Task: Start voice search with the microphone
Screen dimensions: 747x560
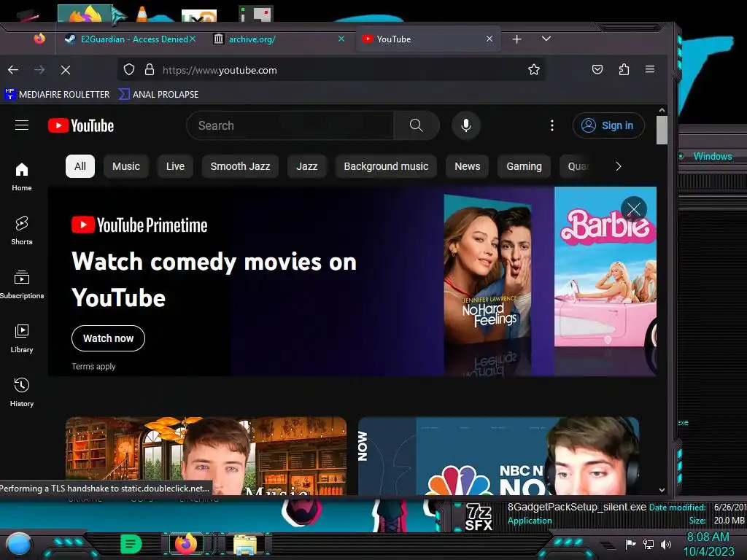Action: 466,125
